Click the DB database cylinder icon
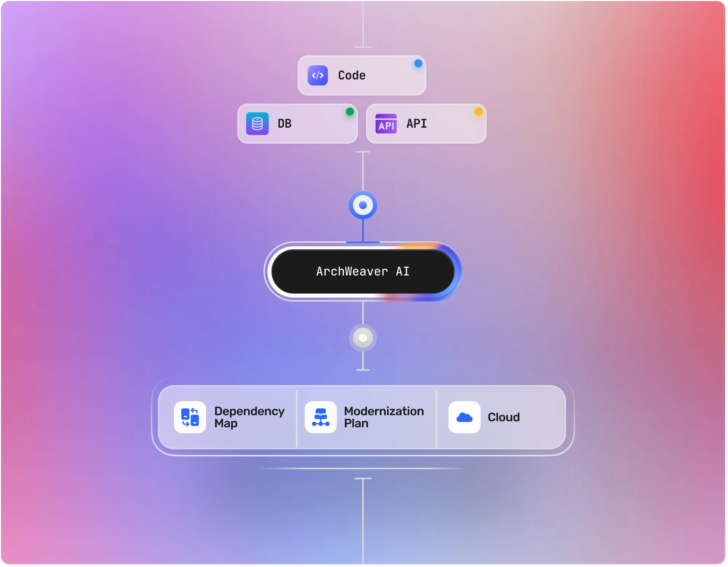The width and height of the screenshot is (728, 567). (257, 124)
